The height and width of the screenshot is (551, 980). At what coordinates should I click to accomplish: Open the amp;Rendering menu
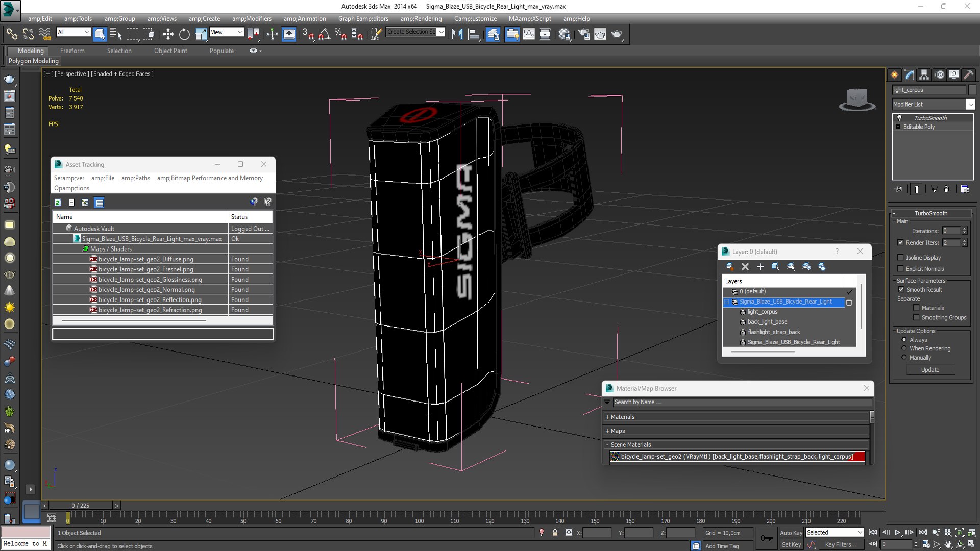tap(421, 18)
